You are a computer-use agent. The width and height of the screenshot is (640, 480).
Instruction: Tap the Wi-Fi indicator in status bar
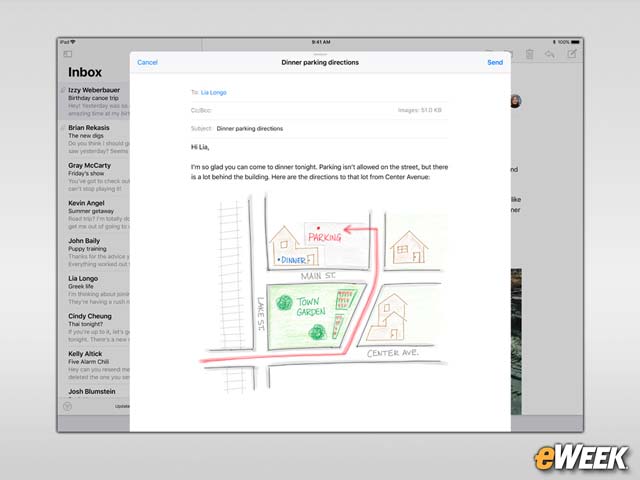tap(73, 42)
